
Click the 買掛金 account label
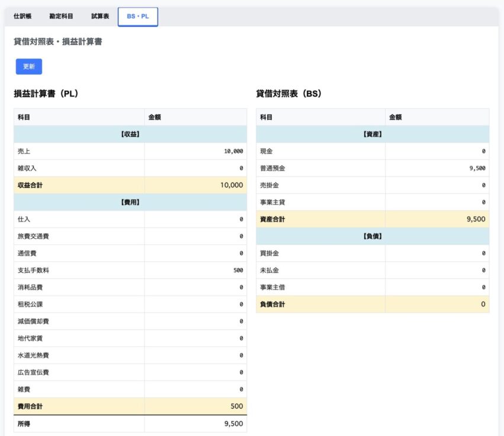[269, 254]
